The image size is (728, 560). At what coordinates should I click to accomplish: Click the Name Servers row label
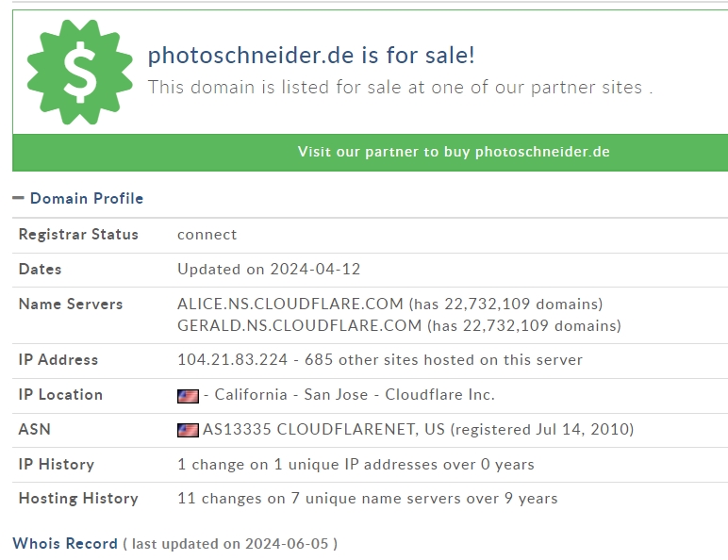coord(71,304)
